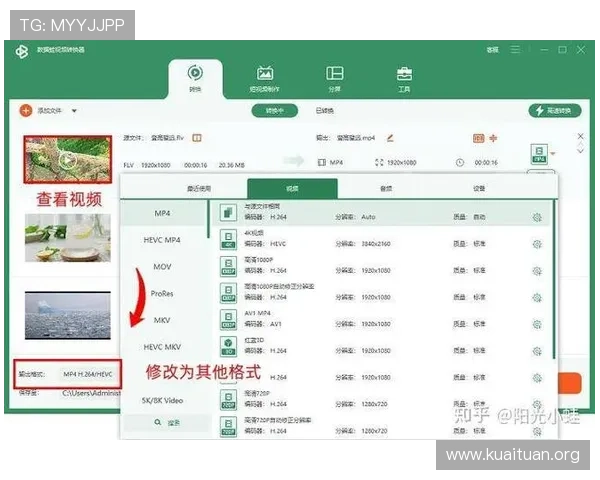Click the preset list vertical scrollbar
The image size is (600, 480).
click(x=554, y=279)
